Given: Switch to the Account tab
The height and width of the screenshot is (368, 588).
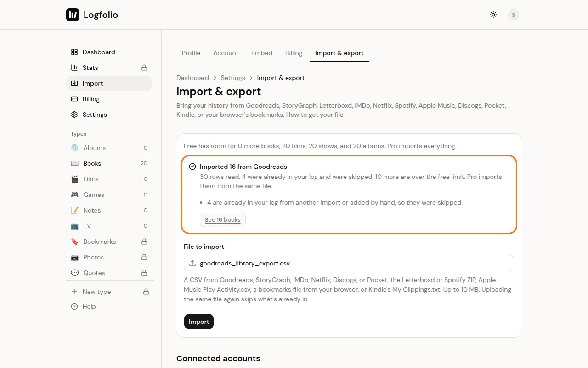Looking at the screenshot, I should (x=226, y=53).
